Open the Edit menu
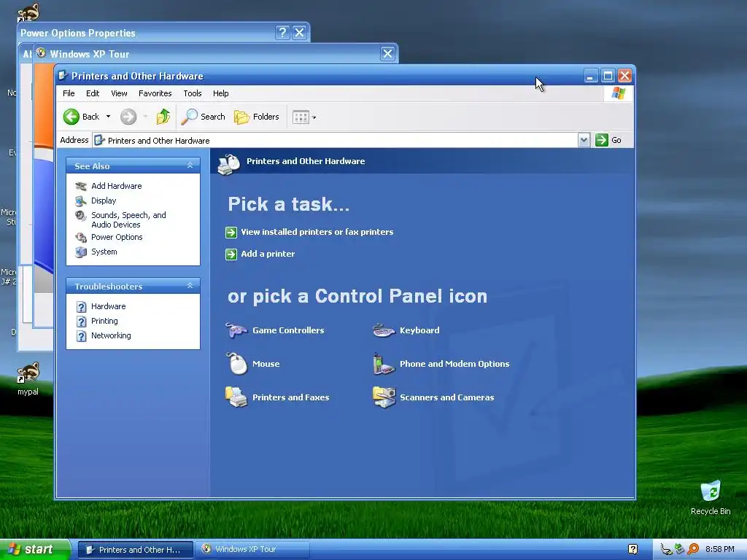 click(93, 93)
